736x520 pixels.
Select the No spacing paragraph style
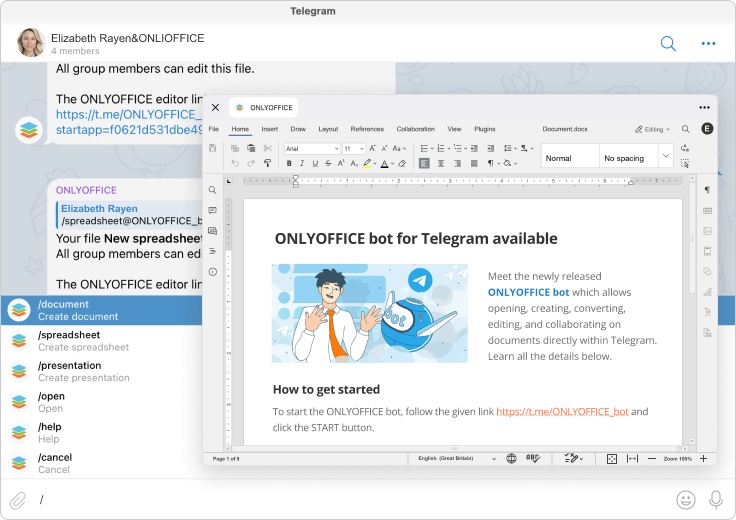628,156
